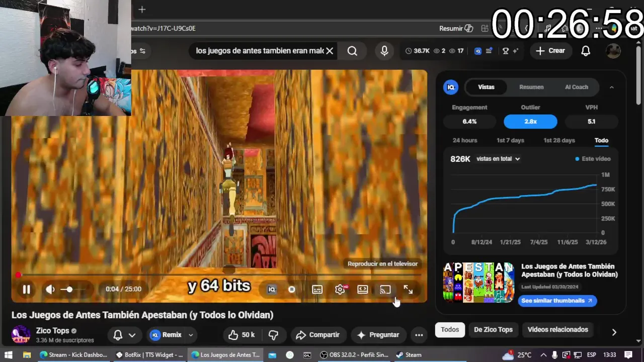The width and height of the screenshot is (644, 362).
Task: Click Resumir in the address bar
Action: 456,29
